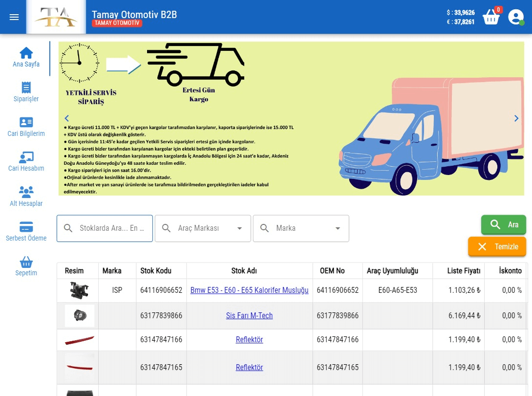Image resolution: width=532 pixels, height=396 pixels.
Task: Click Tamay Otomotiv B2B title
Action: coord(134,14)
